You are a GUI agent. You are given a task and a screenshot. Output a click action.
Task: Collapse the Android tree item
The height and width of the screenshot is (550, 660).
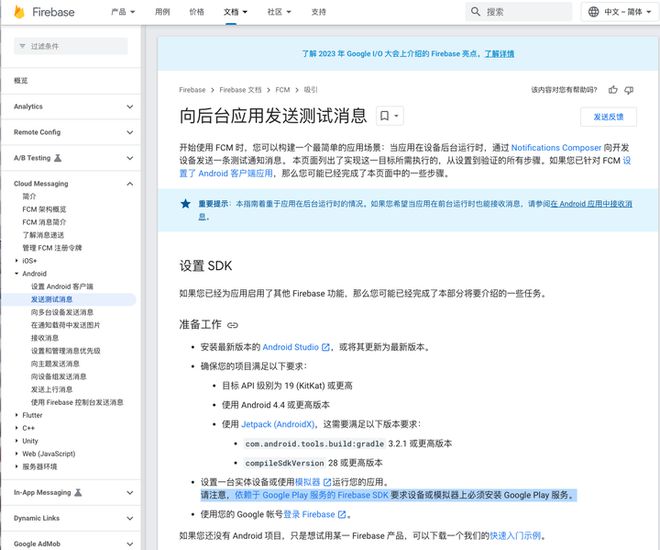(16, 274)
